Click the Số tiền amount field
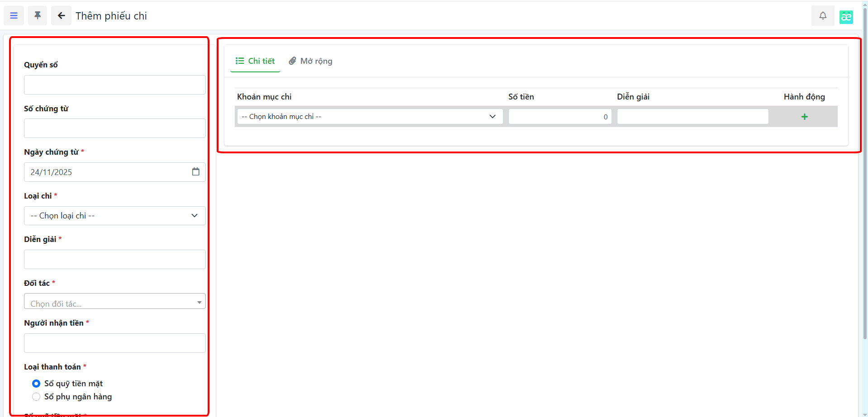 pos(560,117)
